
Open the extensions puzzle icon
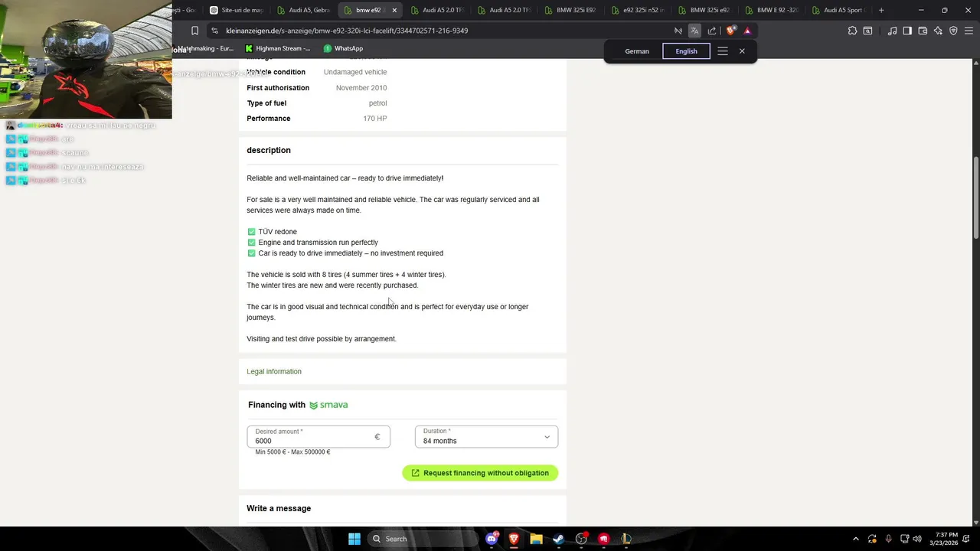pyautogui.click(x=852, y=31)
